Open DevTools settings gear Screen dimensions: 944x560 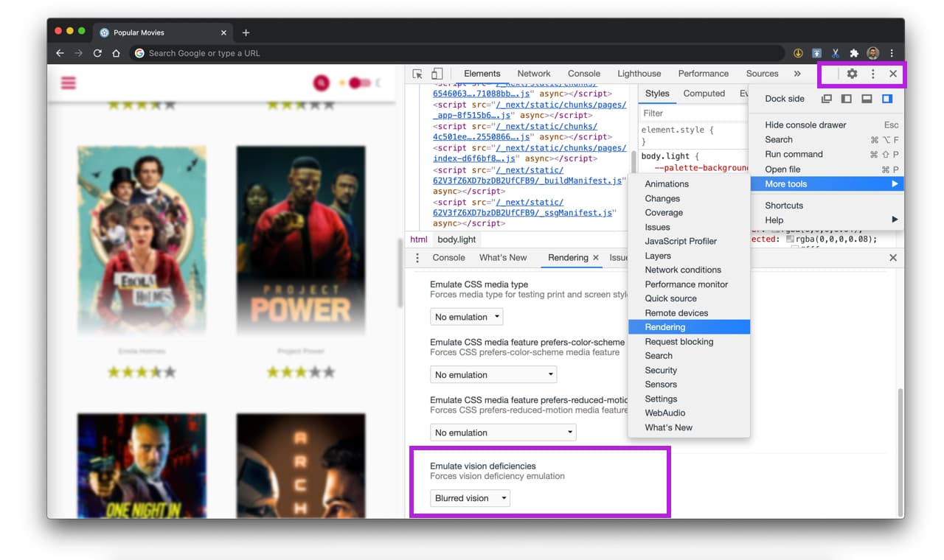852,74
